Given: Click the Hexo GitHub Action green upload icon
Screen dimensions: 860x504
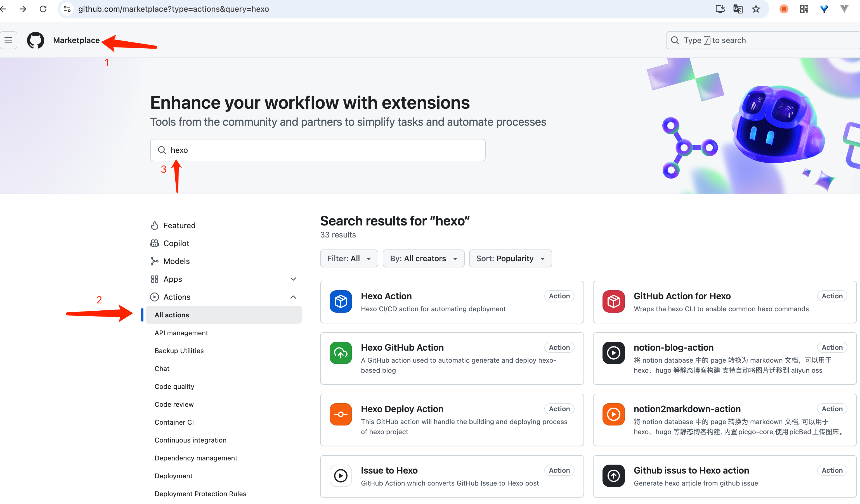Looking at the screenshot, I should click(340, 353).
